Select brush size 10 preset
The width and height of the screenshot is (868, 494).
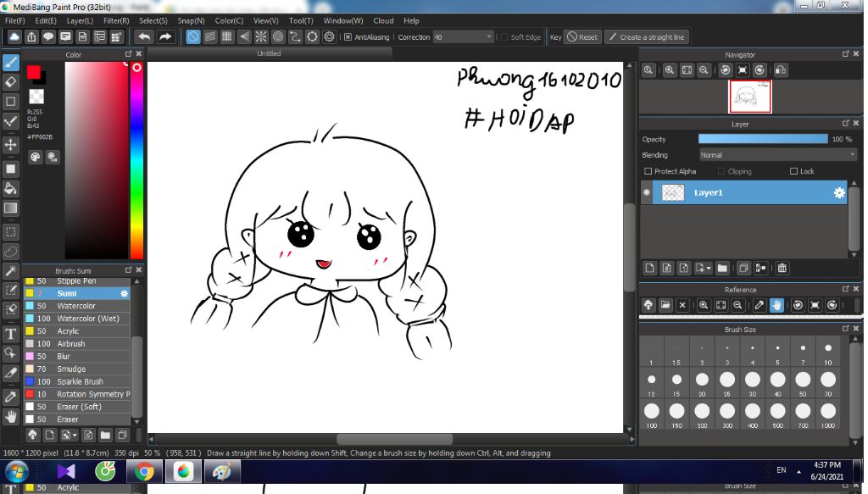click(x=827, y=352)
